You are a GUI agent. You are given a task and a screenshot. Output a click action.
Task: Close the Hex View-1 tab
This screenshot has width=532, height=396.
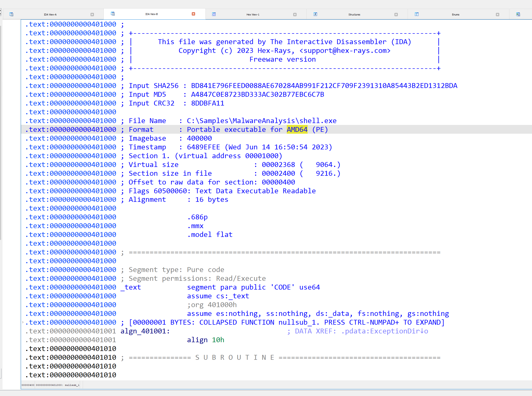tap(295, 15)
